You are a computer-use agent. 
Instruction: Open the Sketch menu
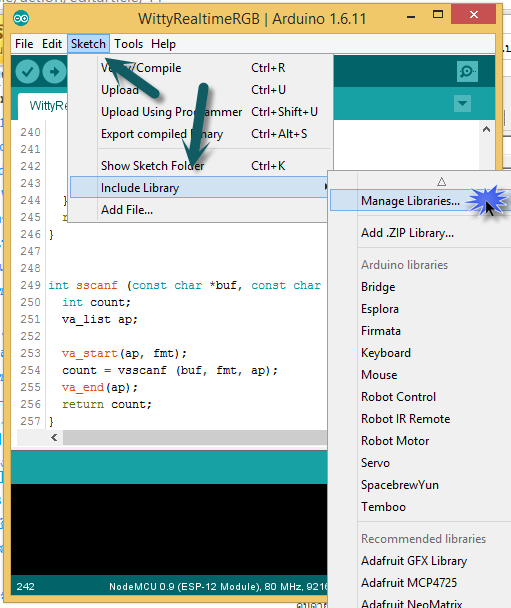(x=88, y=44)
